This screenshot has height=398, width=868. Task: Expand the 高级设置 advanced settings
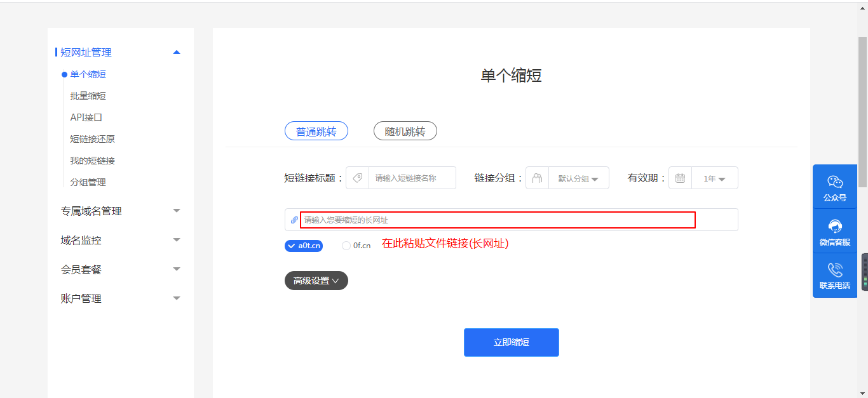click(316, 280)
